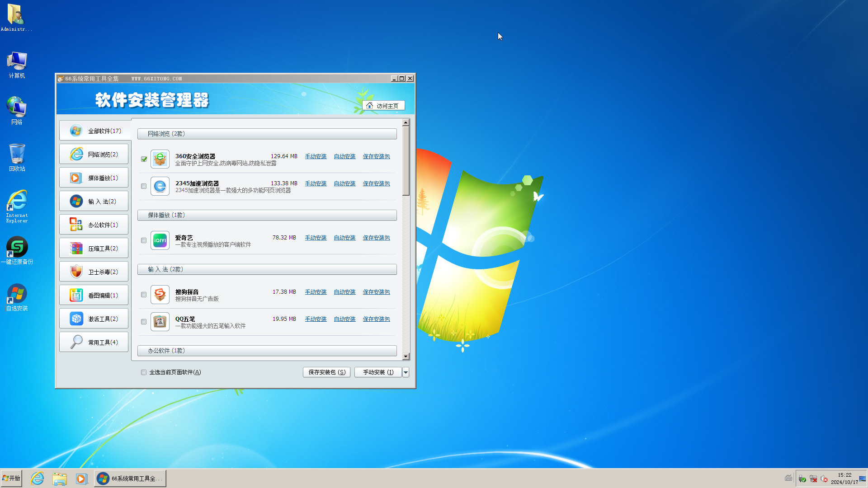
Task: Click 自动安装 link for 搜狗拼音
Action: pos(344,292)
